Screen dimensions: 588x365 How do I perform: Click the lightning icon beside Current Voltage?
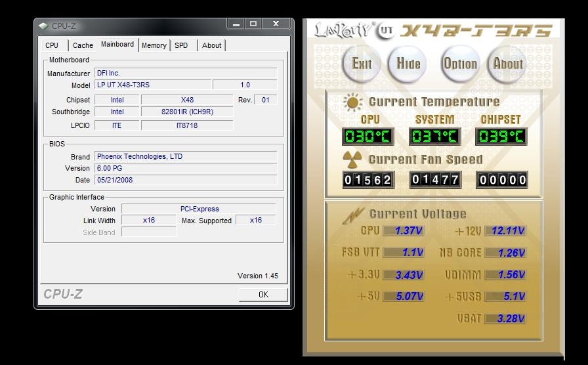pos(353,215)
